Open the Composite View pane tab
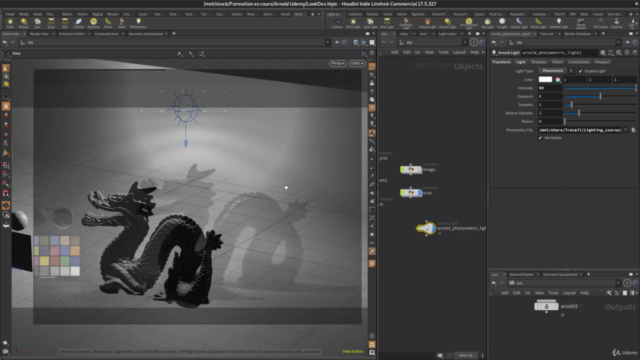The image size is (640, 360). pyautogui.click(x=106, y=33)
